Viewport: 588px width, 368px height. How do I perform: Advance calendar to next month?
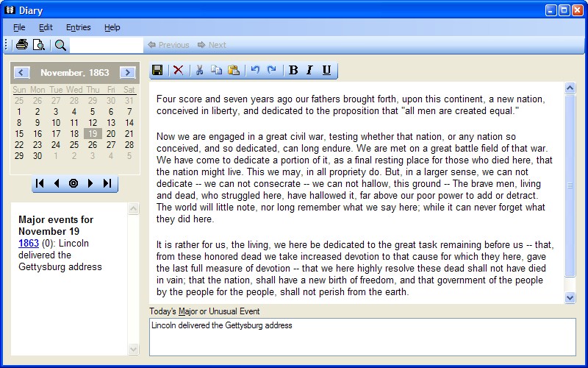point(128,73)
